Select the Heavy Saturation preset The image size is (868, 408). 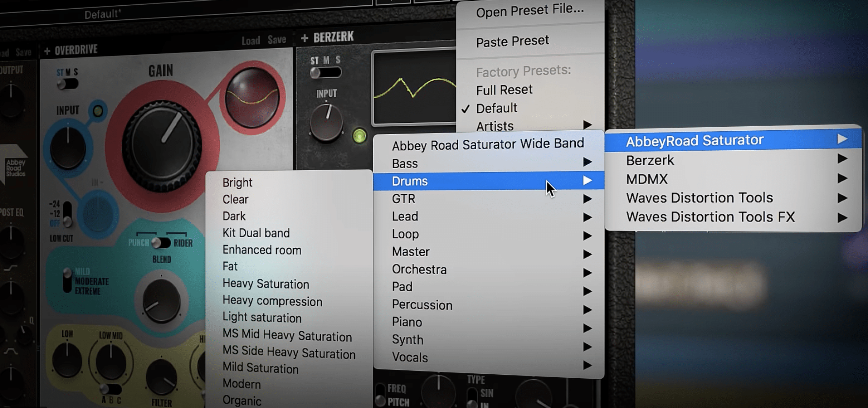(x=289, y=284)
